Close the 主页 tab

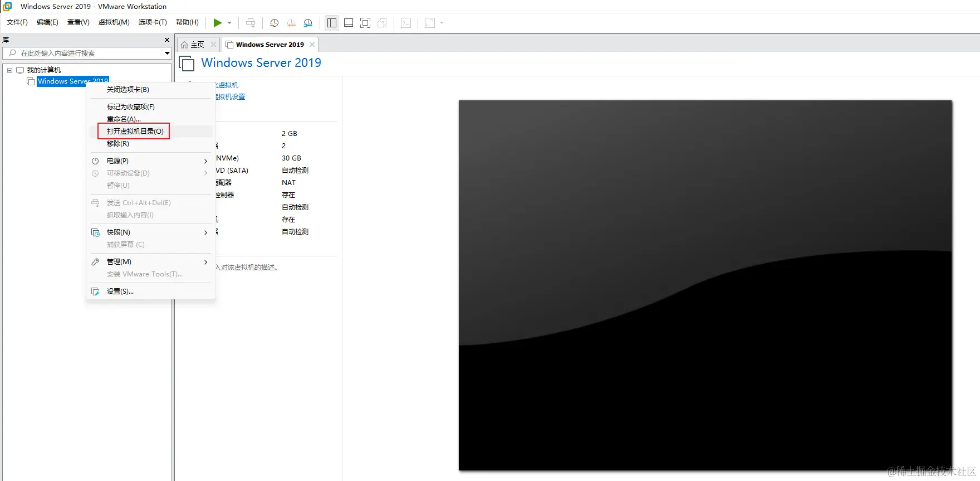(x=213, y=45)
